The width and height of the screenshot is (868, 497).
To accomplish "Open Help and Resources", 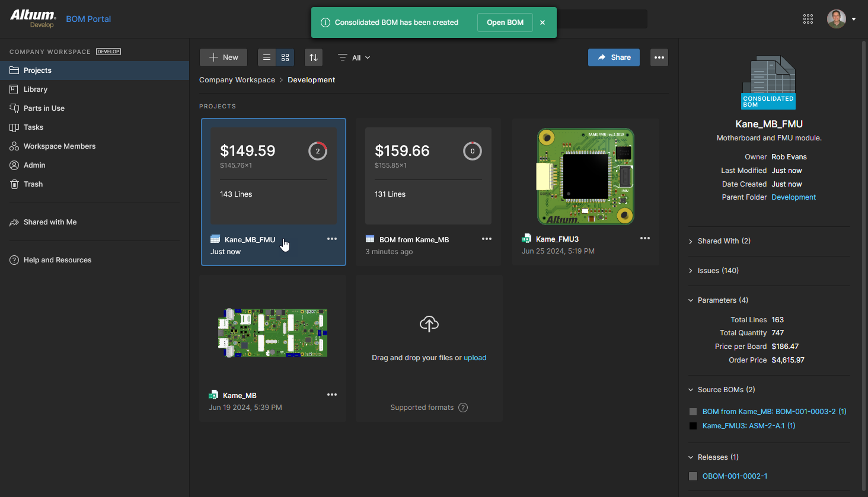I will 95,260.
